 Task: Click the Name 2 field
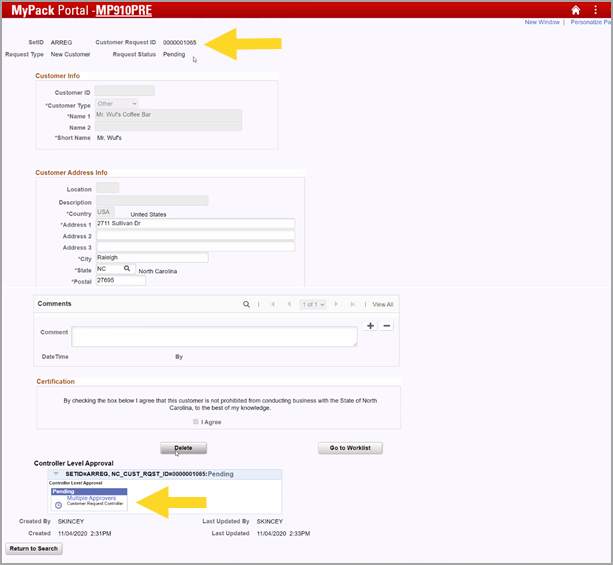168,126
